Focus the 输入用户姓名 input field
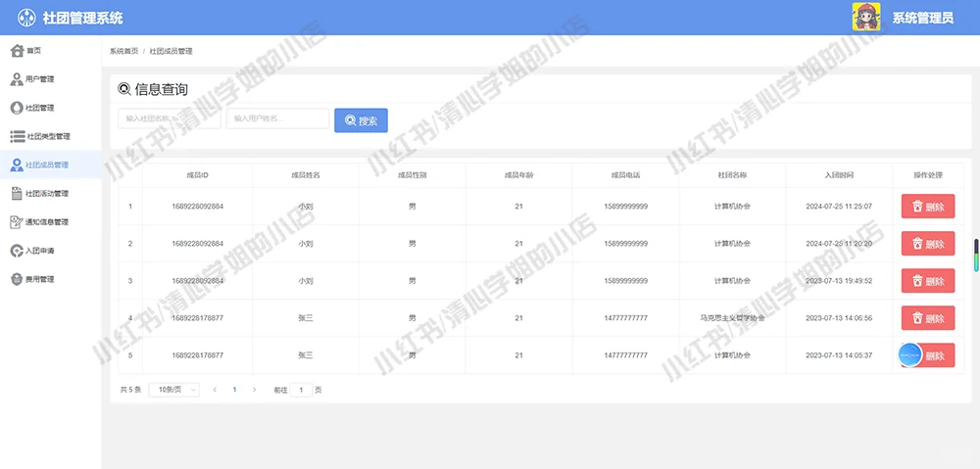 [277, 118]
